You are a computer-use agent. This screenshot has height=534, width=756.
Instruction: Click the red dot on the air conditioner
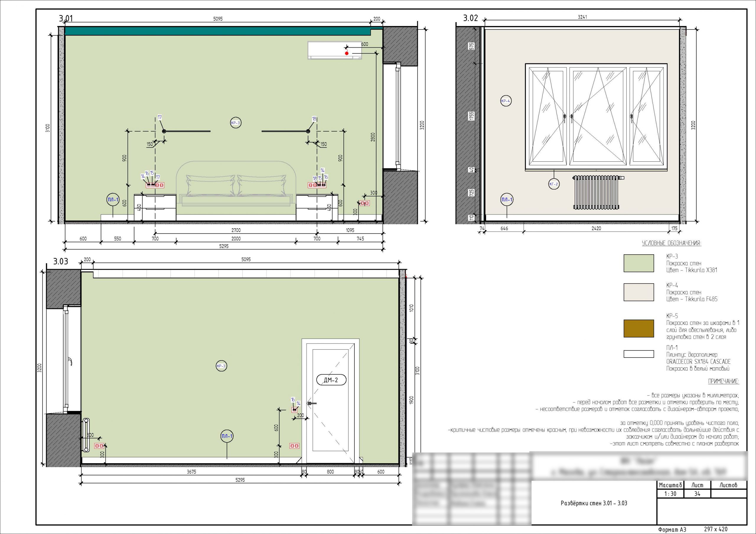pyautogui.click(x=347, y=53)
